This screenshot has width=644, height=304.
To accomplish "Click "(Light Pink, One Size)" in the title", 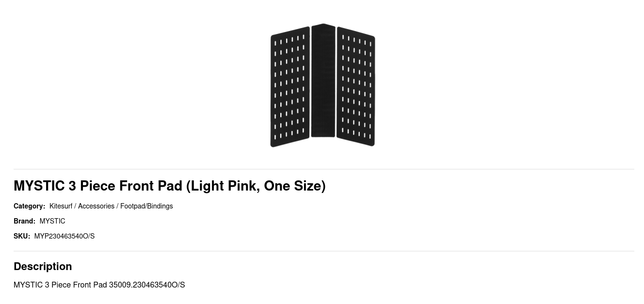I will (x=256, y=186).
